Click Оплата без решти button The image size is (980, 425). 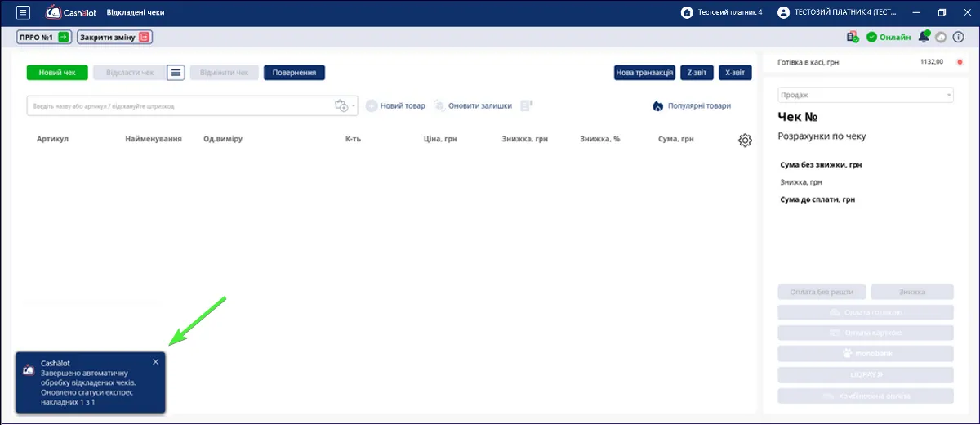click(x=822, y=292)
